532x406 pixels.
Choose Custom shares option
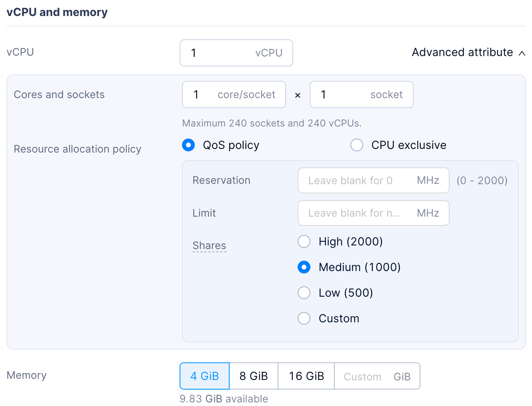click(304, 318)
